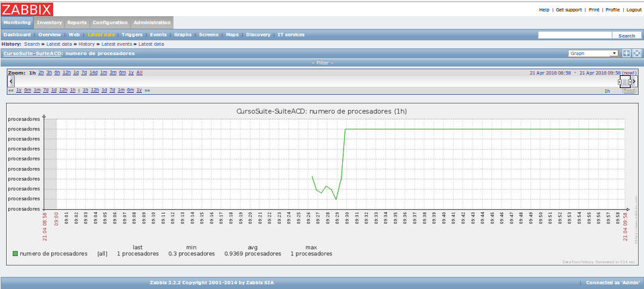Open the CursoSuite-SuiteACD host link
644x289 pixels.
[x=32, y=53]
